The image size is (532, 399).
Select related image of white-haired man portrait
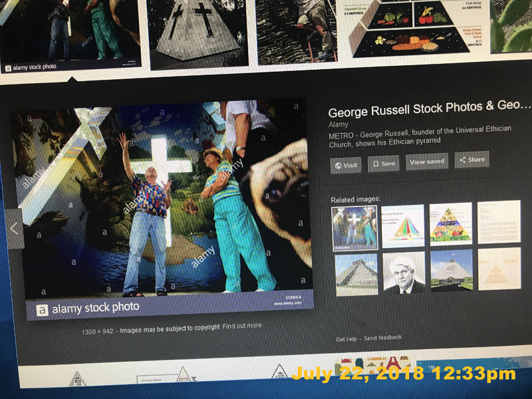(x=404, y=273)
